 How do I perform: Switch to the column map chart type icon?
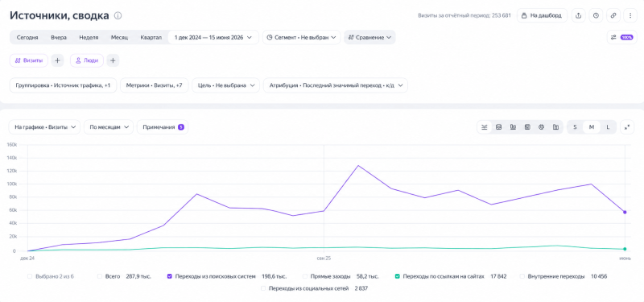[x=555, y=127]
